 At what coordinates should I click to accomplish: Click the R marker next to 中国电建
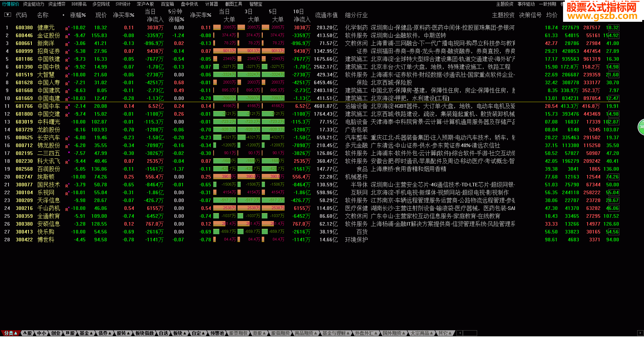coord(67,99)
